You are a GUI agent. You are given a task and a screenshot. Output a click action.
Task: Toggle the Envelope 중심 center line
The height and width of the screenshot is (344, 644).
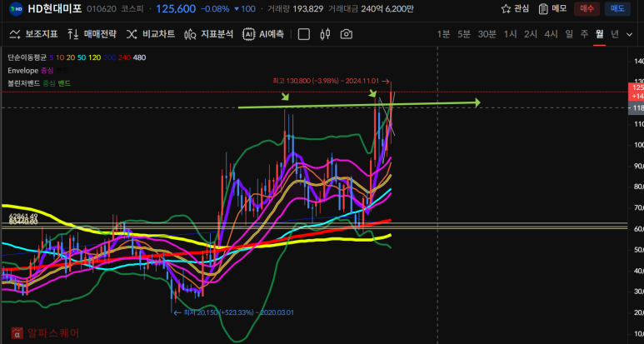(47, 71)
